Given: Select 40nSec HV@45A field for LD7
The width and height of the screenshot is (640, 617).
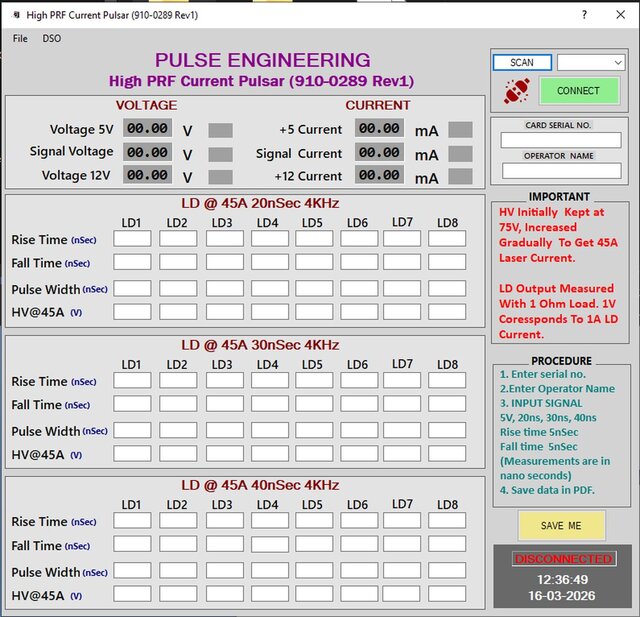Looking at the screenshot, I should coord(402,594).
